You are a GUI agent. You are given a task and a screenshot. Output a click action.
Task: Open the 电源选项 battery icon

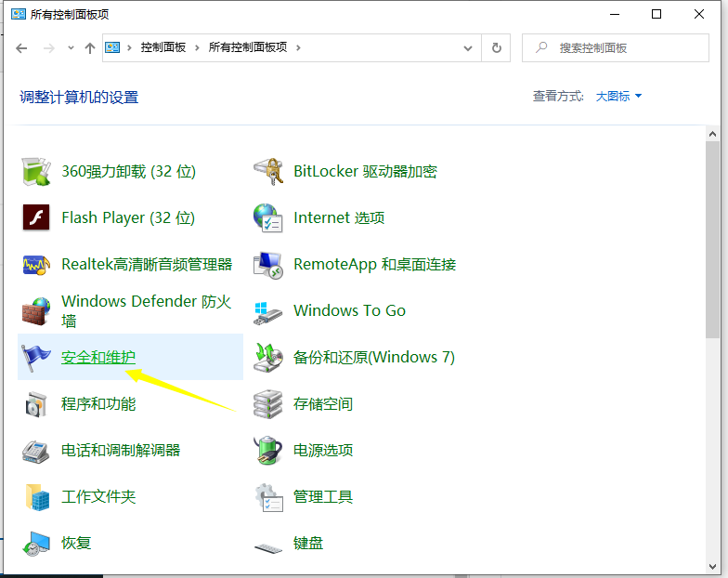pyautogui.click(x=268, y=450)
